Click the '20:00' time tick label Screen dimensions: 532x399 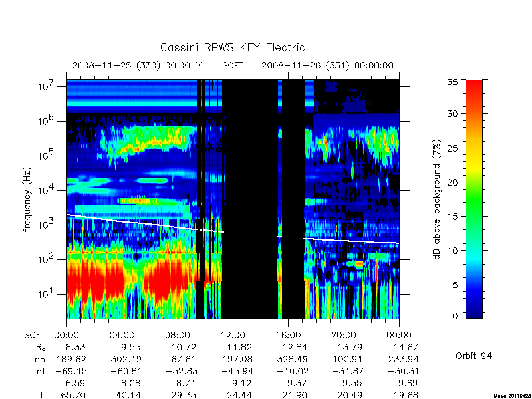pyautogui.click(x=343, y=335)
